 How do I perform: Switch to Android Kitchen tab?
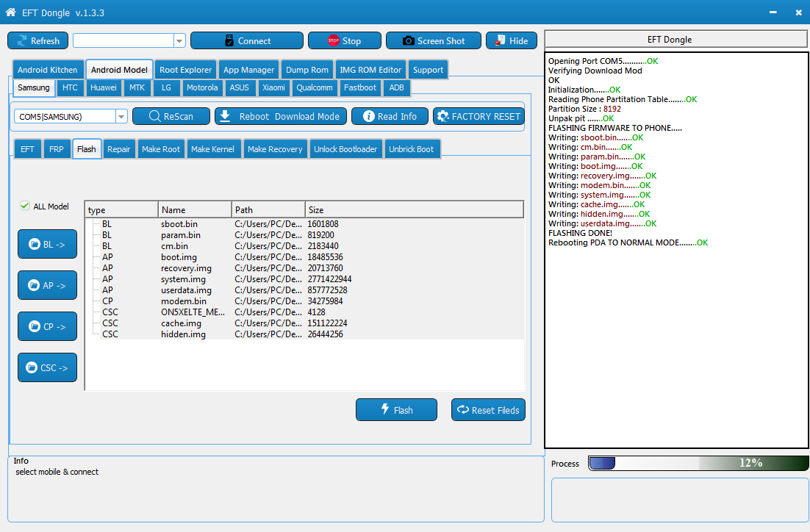coord(48,70)
